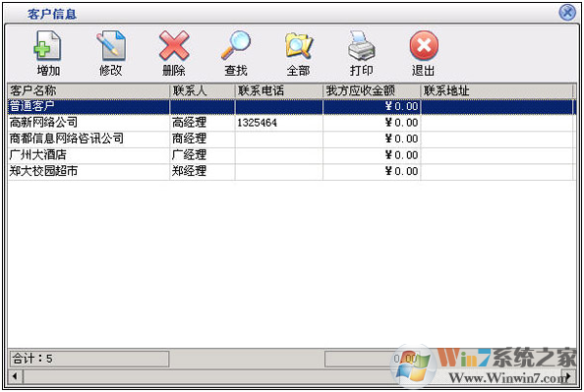Viewport: 584px width, 392px height.
Task: Open the 查找 (search) magnifier tool
Action: pyautogui.click(x=236, y=46)
